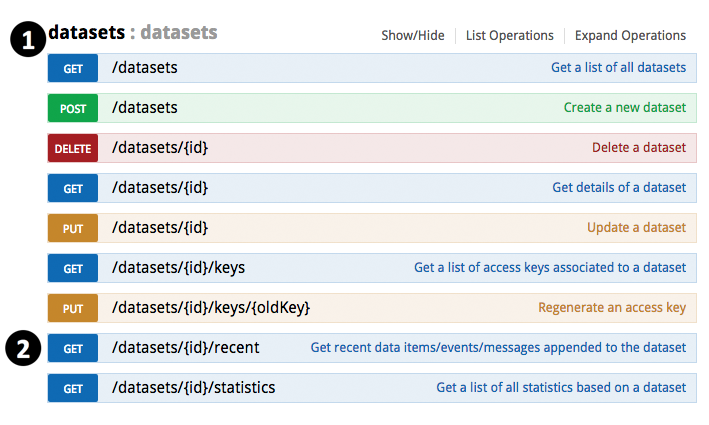Click the DELETE badge for /datasets/{id}

[73, 148]
